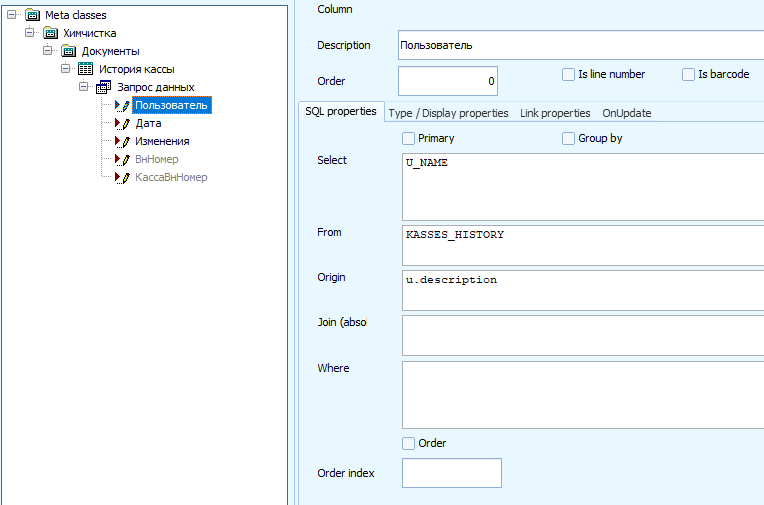Image resolution: width=764 pixels, height=505 pixels.
Task: Open the Type / Display properties tab
Action: pyautogui.click(x=448, y=113)
